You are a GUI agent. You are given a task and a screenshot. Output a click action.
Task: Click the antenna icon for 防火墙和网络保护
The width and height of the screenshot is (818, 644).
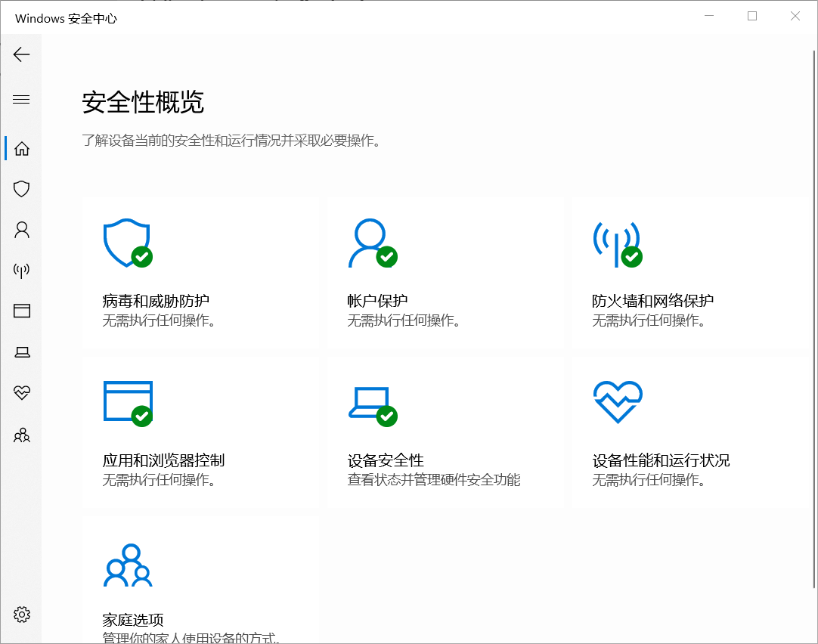(618, 244)
